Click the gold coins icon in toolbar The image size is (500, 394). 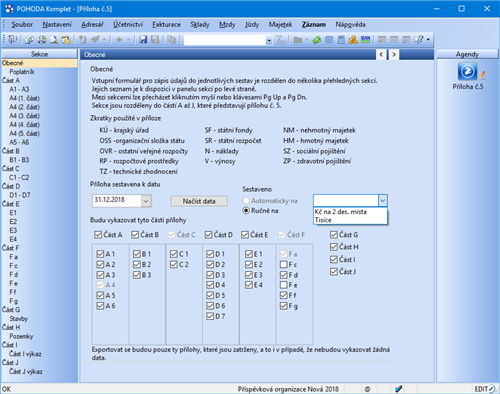[x=353, y=40]
